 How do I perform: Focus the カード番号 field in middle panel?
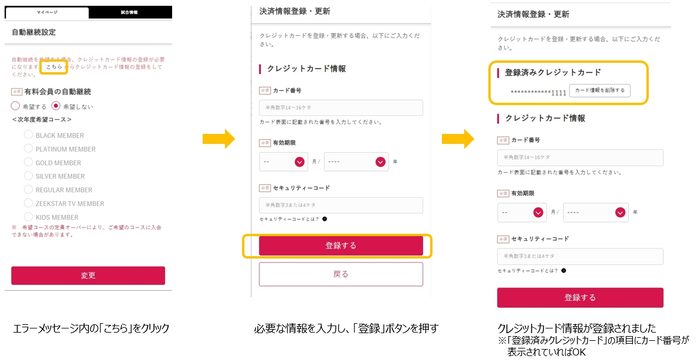pos(341,108)
